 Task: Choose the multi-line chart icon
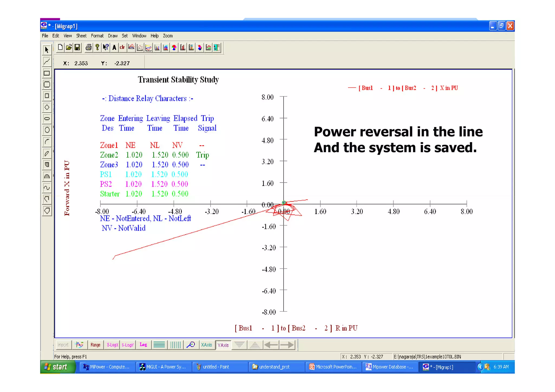pos(149,48)
